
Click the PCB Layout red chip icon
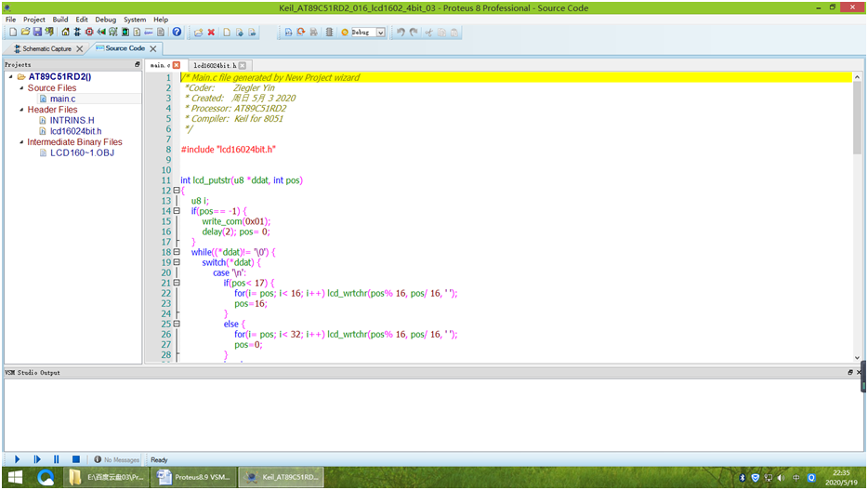click(89, 33)
